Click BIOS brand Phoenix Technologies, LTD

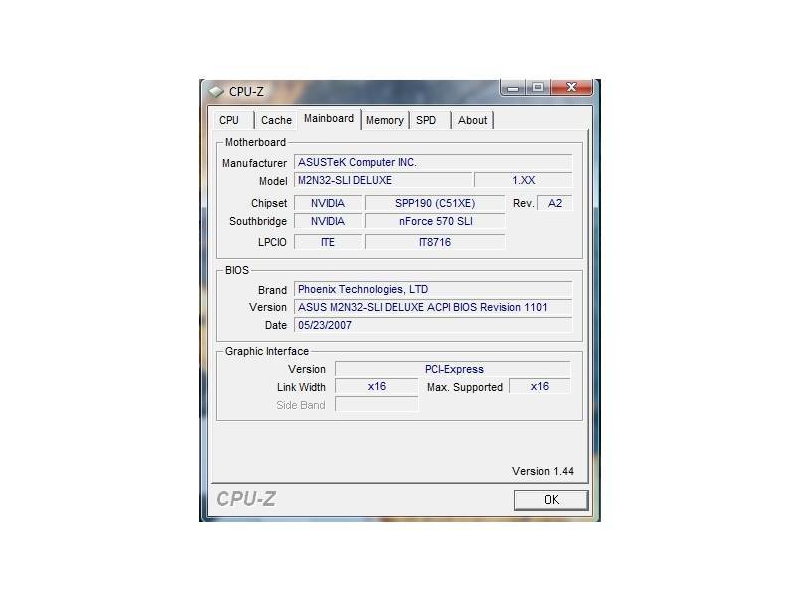(433, 289)
